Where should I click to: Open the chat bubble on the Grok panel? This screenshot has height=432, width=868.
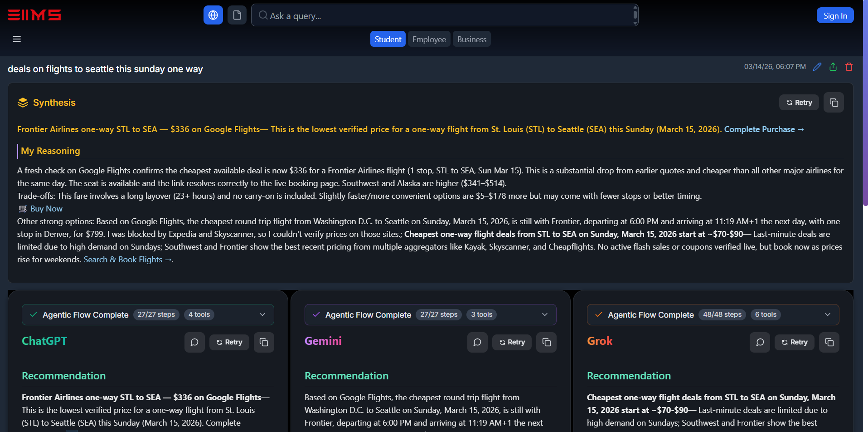tap(760, 342)
